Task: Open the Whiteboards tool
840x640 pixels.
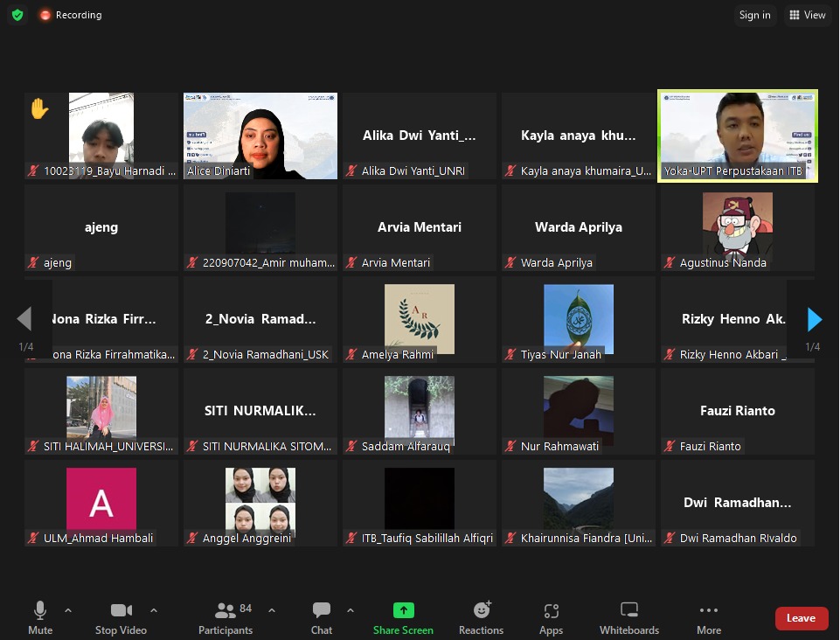Action: (628, 617)
